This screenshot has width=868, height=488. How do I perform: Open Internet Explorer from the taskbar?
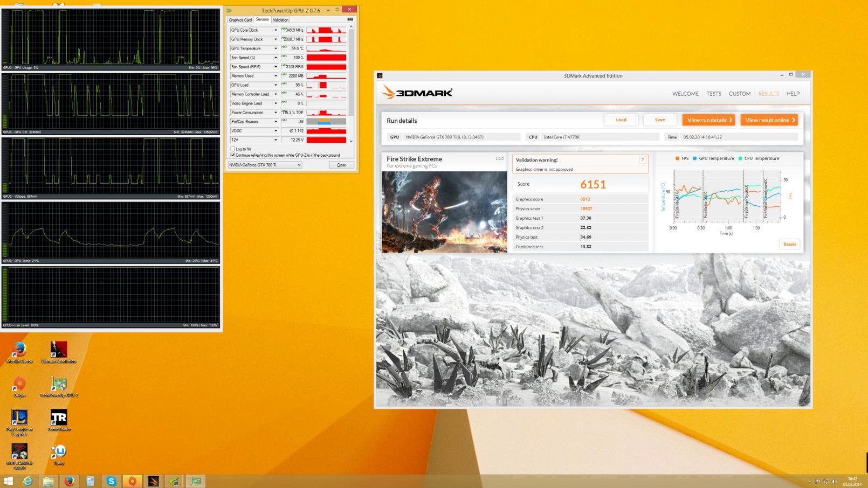[x=27, y=481]
